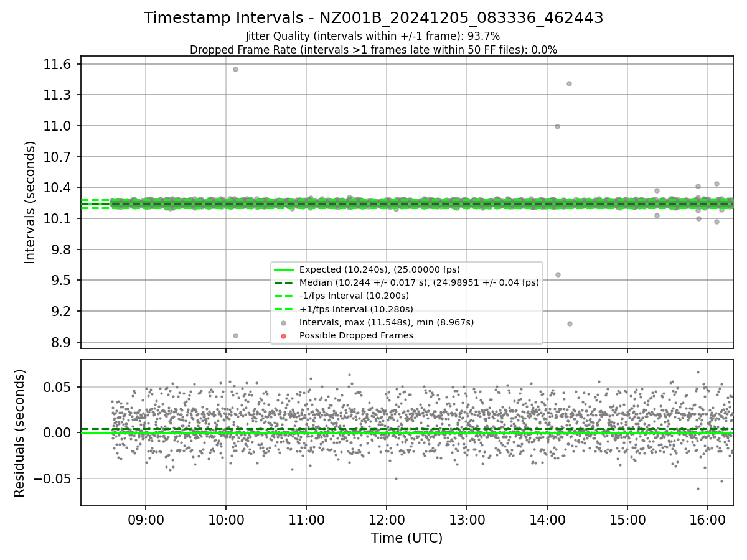Click the outlier point near 9.55 s after 14:00
This screenshot has width=747, height=560.
point(558,274)
